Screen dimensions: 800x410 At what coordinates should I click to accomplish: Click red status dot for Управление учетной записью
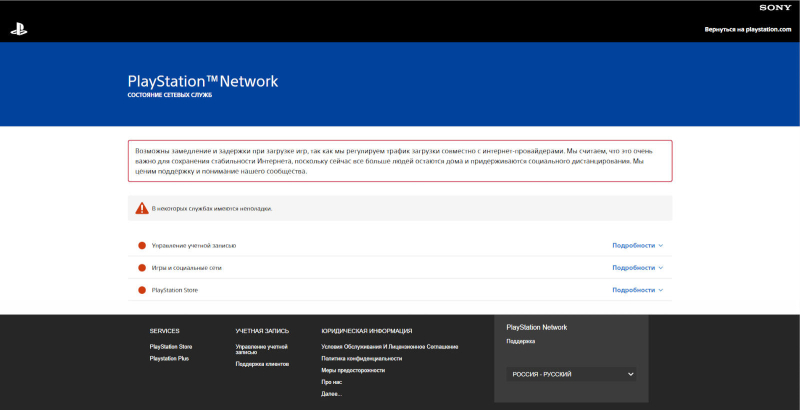pyautogui.click(x=142, y=245)
